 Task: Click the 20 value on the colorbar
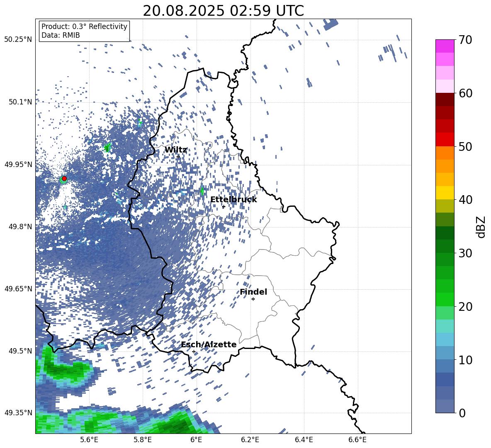(x=465, y=307)
